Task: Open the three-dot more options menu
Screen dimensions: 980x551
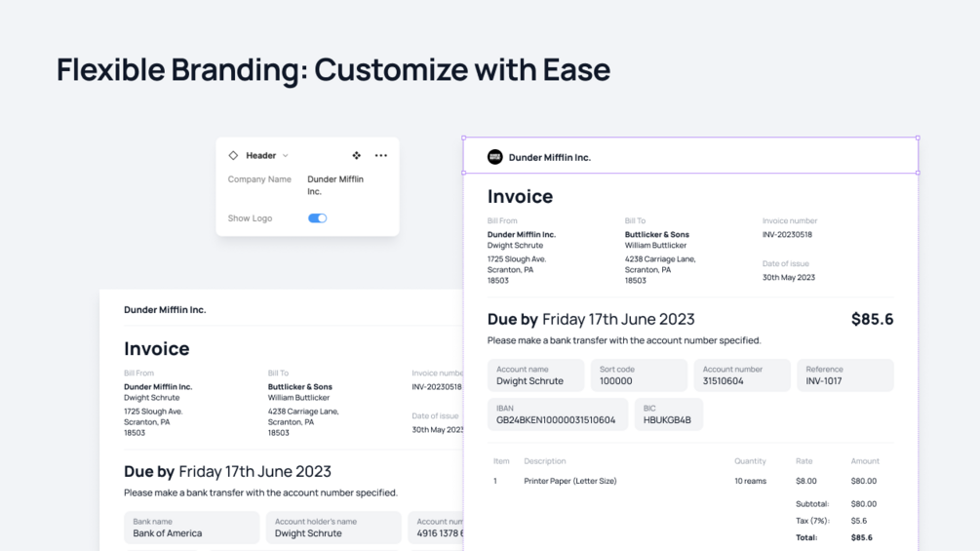Action: pos(380,156)
